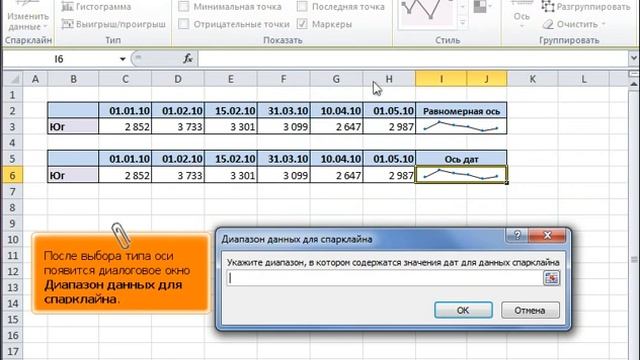Click the fx insert function icon
The image size is (640, 360).
[x=188, y=59]
